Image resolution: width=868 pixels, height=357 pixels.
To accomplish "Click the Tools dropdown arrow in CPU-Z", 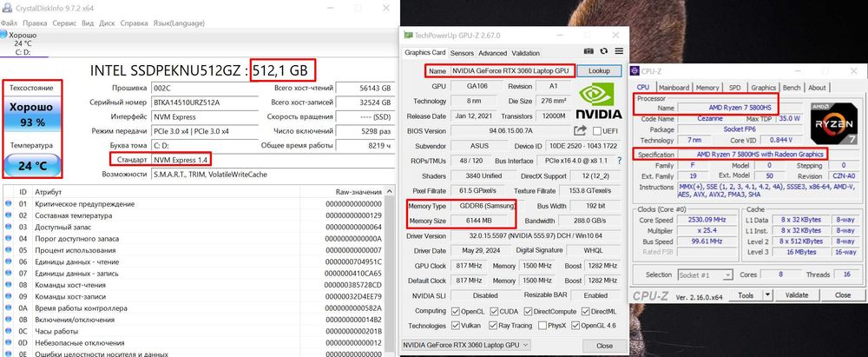I will click(768, 295).
